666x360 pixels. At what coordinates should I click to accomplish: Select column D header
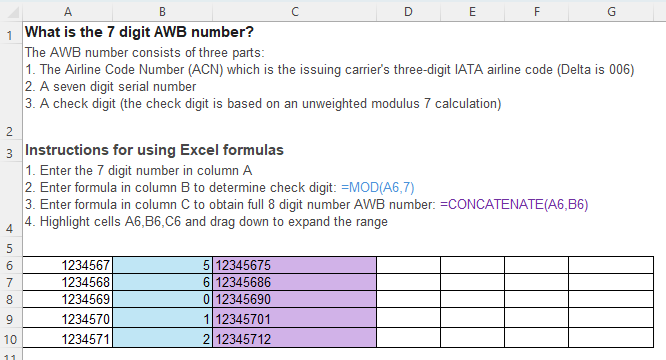tap(408, 12)
